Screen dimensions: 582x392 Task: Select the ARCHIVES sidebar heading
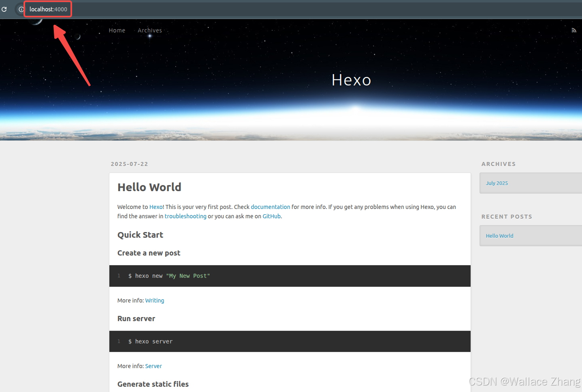tap(499, 164)
